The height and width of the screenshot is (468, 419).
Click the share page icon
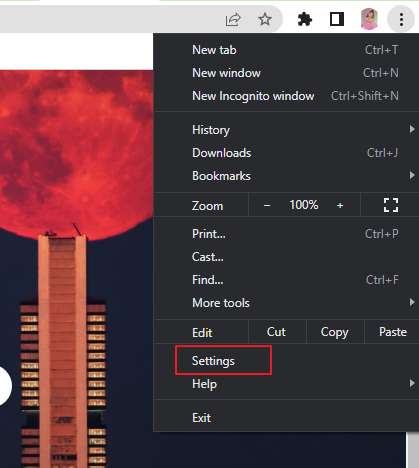point(233,19)
